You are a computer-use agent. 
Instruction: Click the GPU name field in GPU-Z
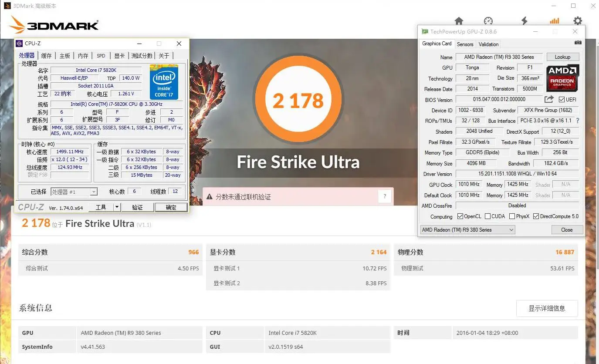point(499,57)
